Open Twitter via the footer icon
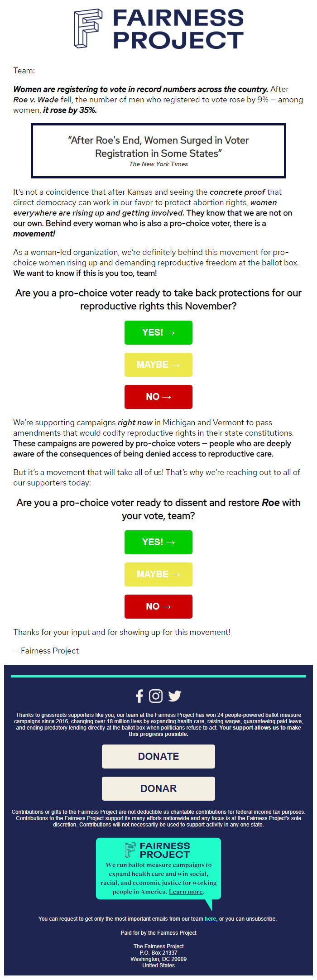317x980 pixels. tap(174, 696)
